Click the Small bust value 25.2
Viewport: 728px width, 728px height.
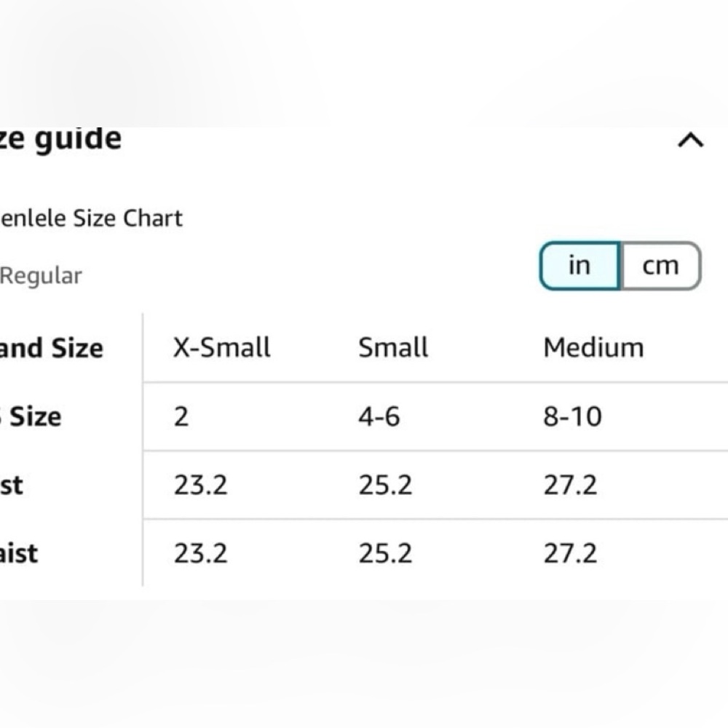pyautogui.click(x=385, y=485)
